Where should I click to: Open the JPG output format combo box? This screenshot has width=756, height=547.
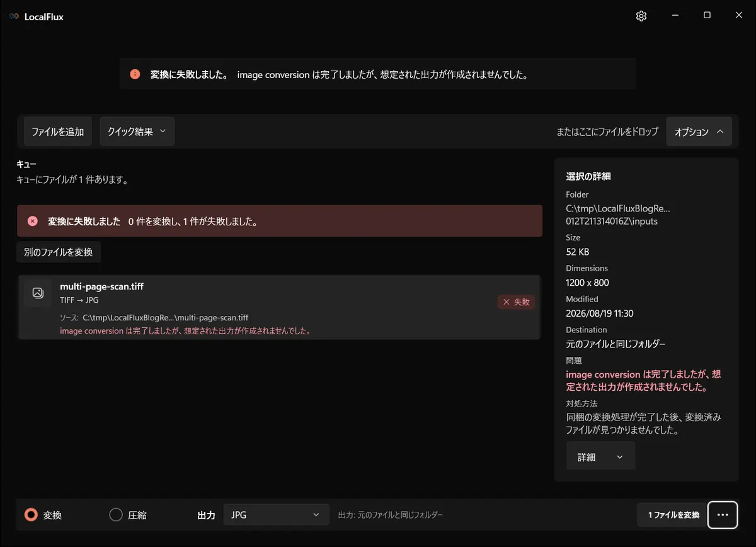[277, 515]
